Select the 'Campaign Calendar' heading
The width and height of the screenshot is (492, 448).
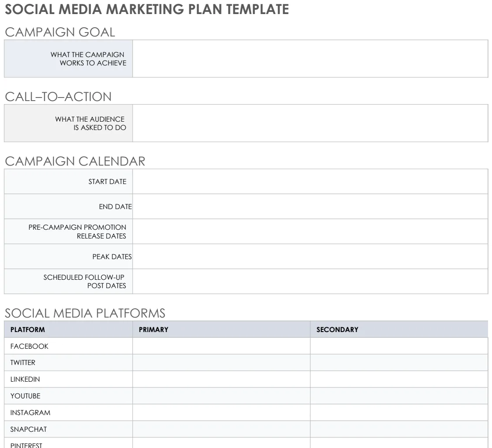(x=75, y=161)
